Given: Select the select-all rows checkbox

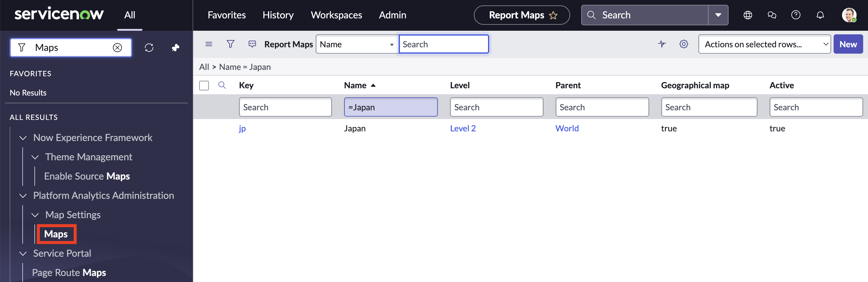Looking at the screenshot, I should (204, 85).
